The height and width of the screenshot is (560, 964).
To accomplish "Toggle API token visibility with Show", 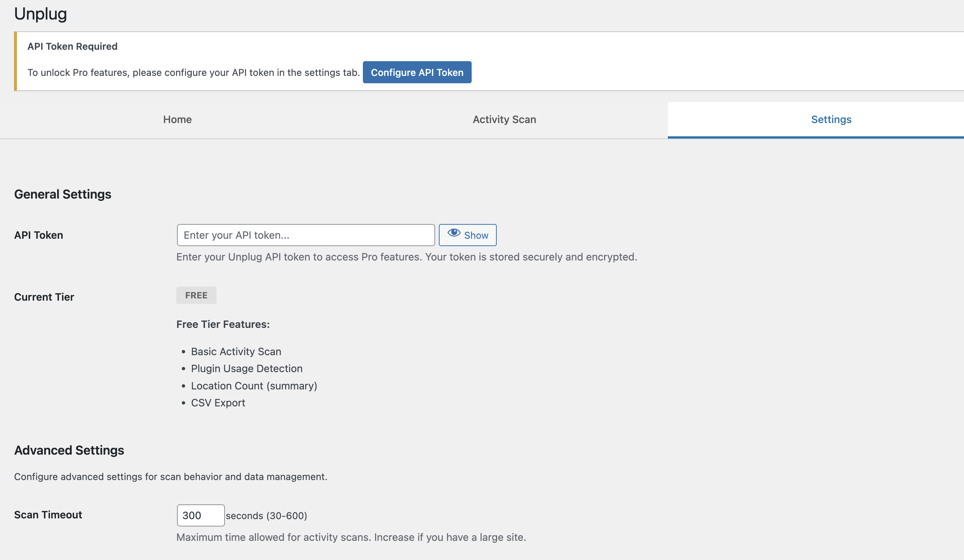I will [468, 235].
